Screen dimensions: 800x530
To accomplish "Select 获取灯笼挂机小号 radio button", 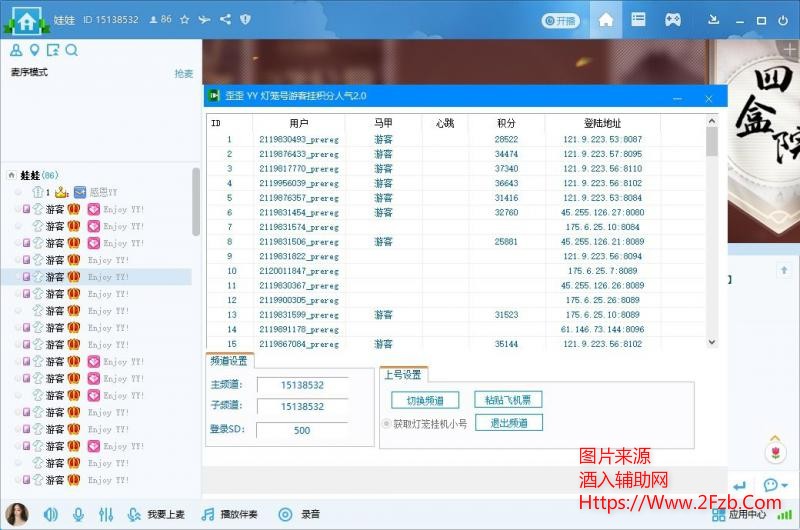I will tap(387, 423).
